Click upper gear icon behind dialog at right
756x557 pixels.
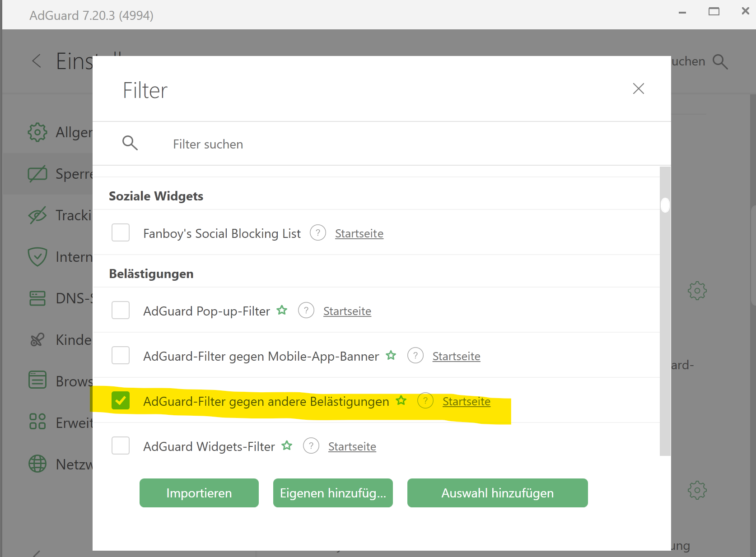[697, 291]
